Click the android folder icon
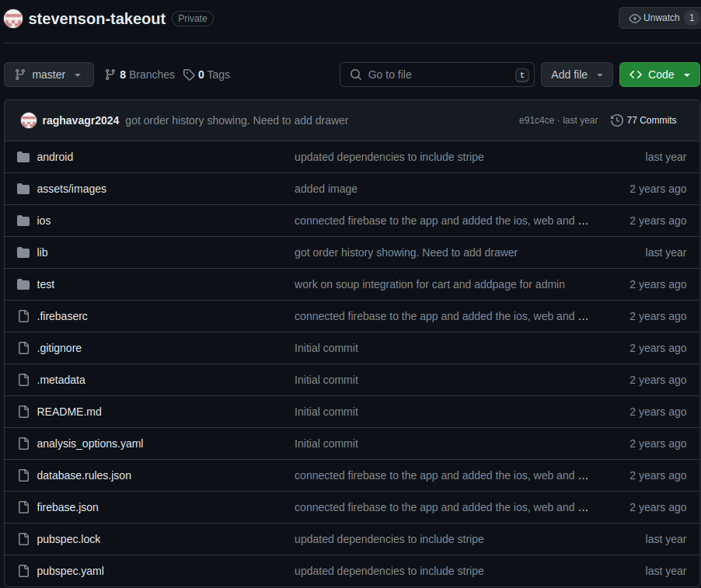This screenshot has height=588, width=701. click(23, 157)
